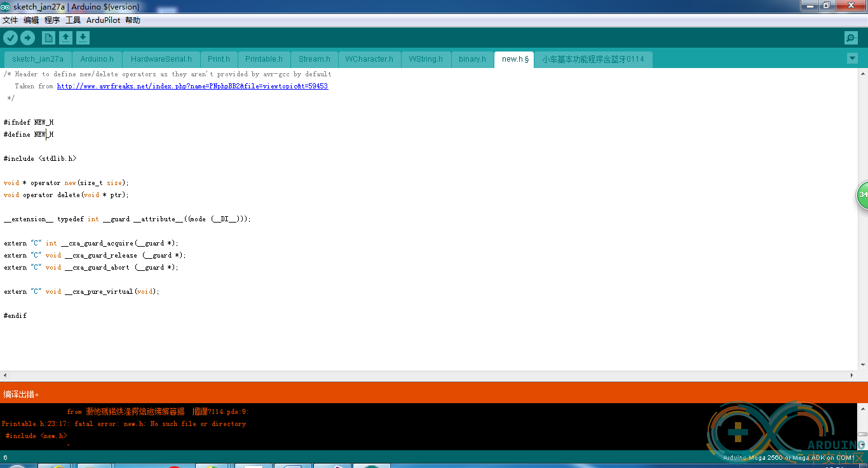This screenshot has width=868, height=468.
Task: Select the new.h tab
Action: pyautogui.click(x=515, y=59)
